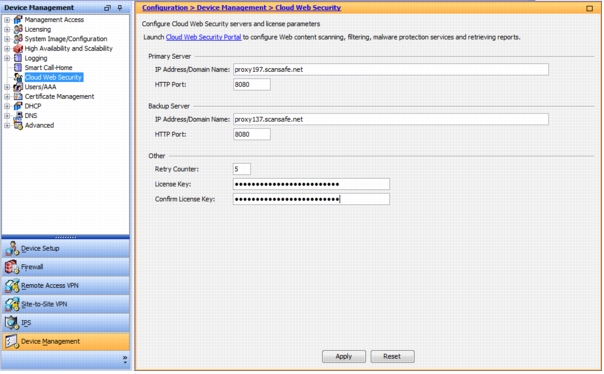Click the Device Setup panel icon
This screenshot has height=374, width=604.
pyautogui.click(x=12, y=248)
